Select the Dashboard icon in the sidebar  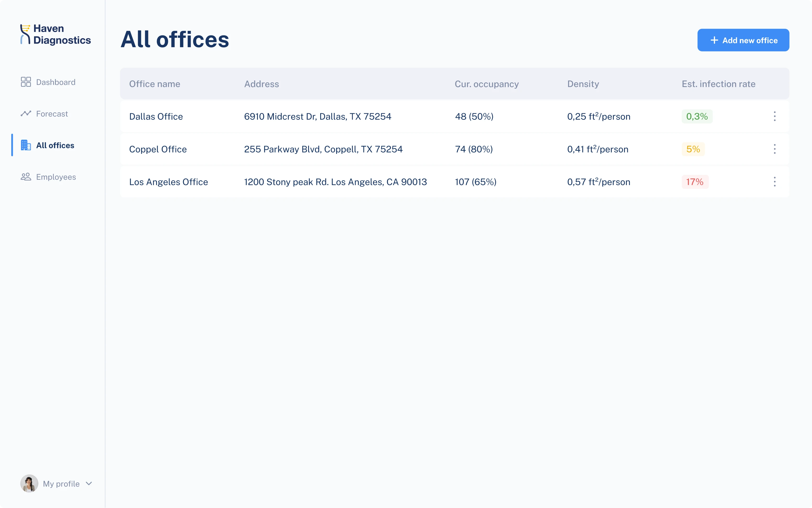click(x=26, y=82)
